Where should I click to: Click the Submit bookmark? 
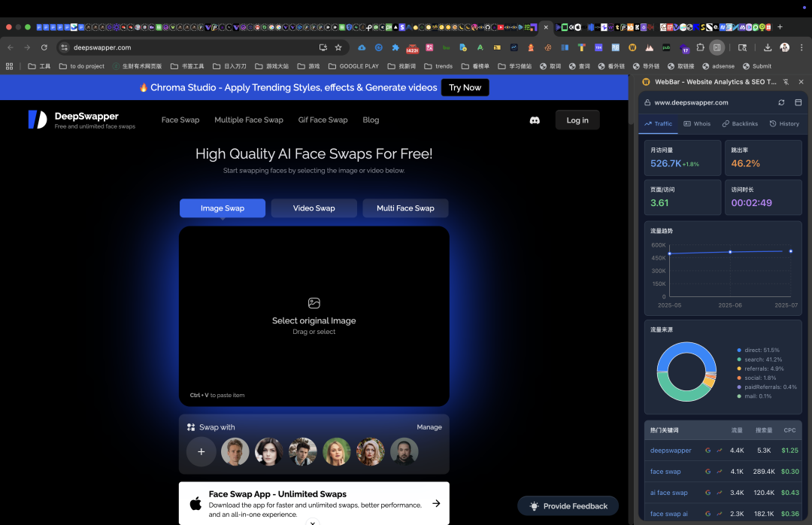pyautogui.click(x=757, y=66)
